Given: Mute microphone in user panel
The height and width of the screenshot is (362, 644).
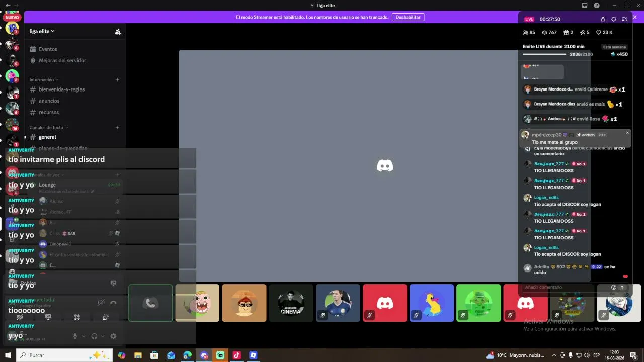Looking at the screenshot, I should click(75, 336).
